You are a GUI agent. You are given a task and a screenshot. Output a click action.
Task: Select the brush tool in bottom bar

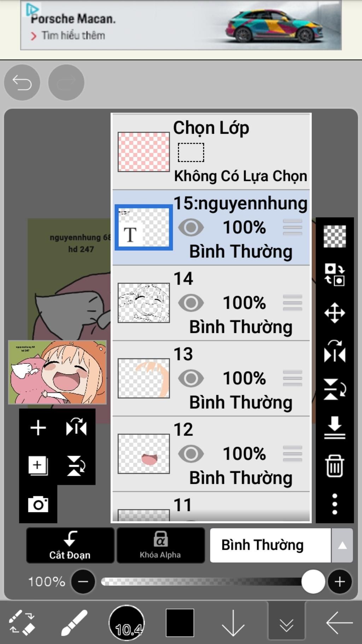(x=74, y=623)
